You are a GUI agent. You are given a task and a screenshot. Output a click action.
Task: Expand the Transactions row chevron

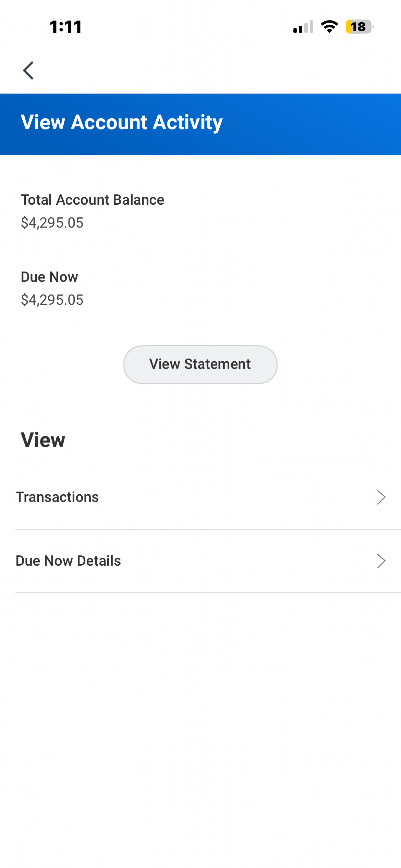click(381, 497)
